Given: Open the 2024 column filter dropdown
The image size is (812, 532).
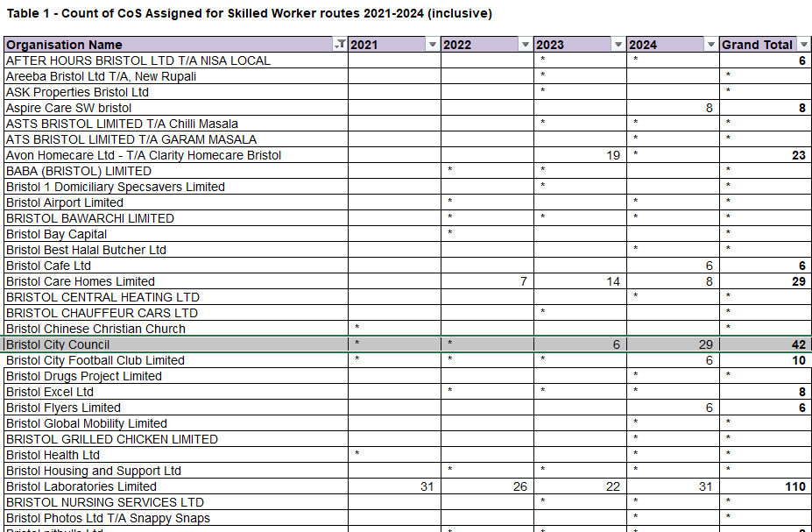Looking at the screenshot, I should point(711,45).
